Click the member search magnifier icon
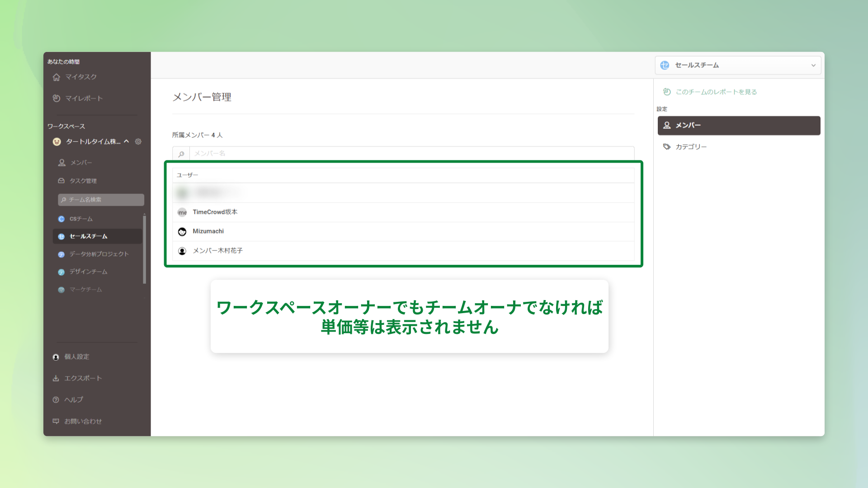 pos(181,154)
